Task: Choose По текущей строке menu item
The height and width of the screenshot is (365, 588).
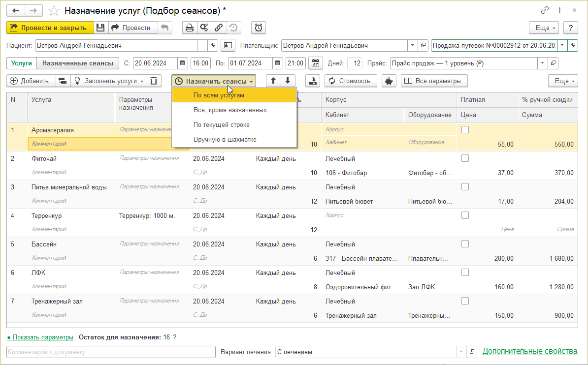Action: pos(234,124)
